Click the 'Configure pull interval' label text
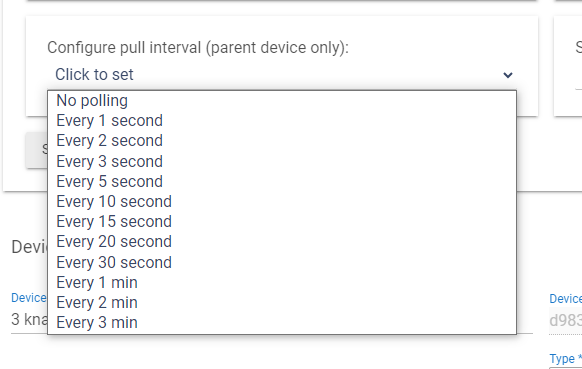 [198, 48]
